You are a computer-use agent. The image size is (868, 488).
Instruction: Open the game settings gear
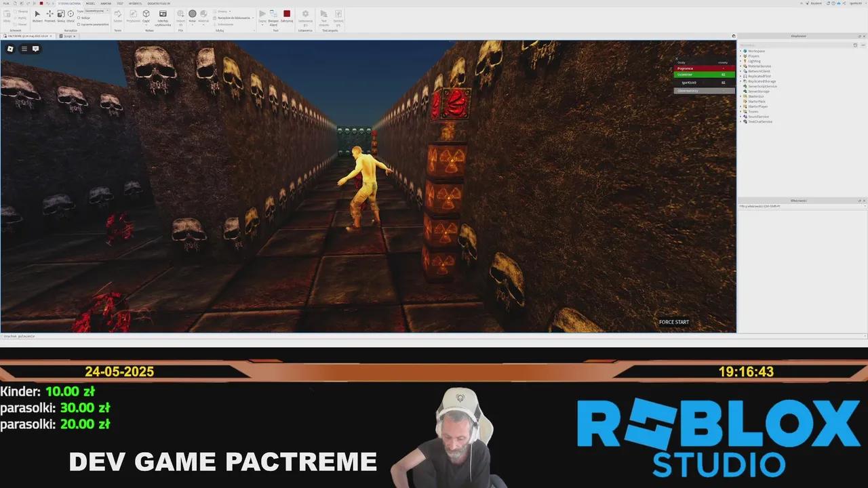305,14
